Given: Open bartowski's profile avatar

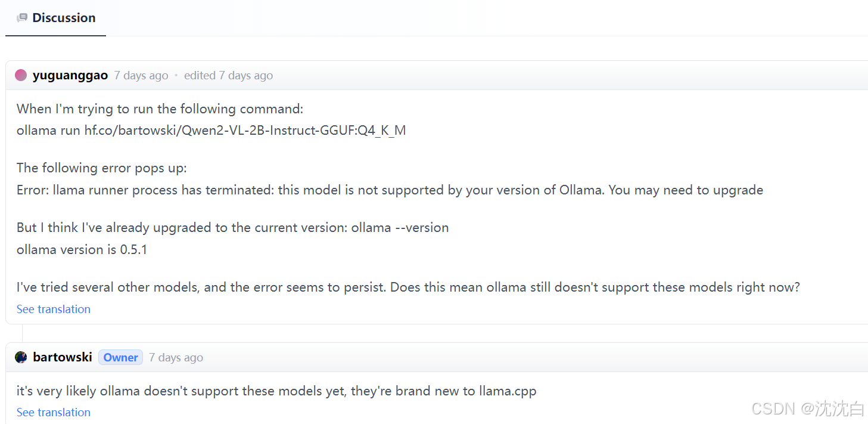Looking at the screenshot, I should click(x=21, y=357).
